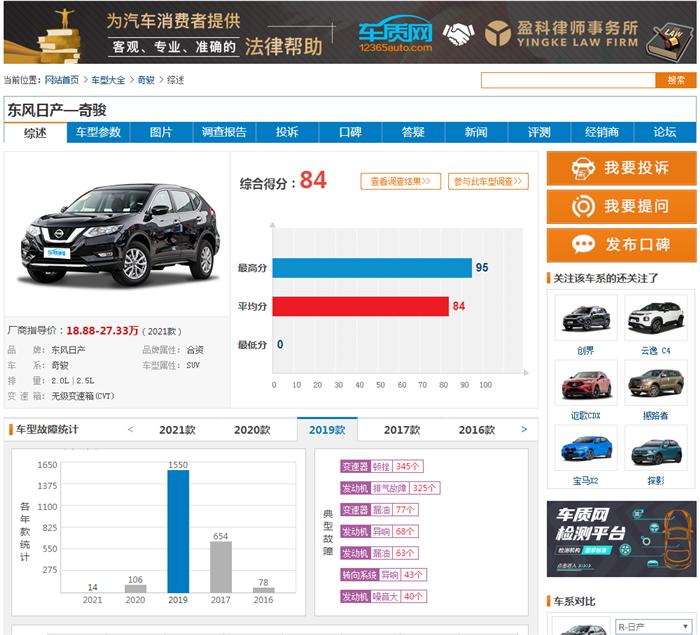The height and width of the screenshot is (635, 700).
Task: Open the 创界 car thumbnail
Action: pos(586,318)
